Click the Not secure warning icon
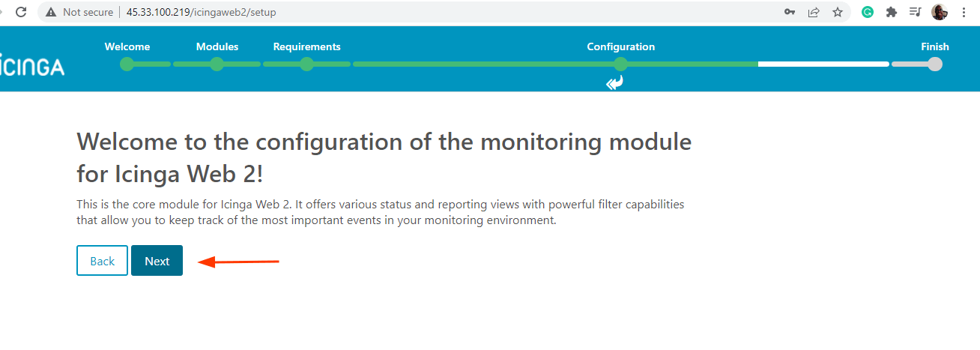Image resolution: width=980 pixels, height=350 pixels. click(51, 12)
